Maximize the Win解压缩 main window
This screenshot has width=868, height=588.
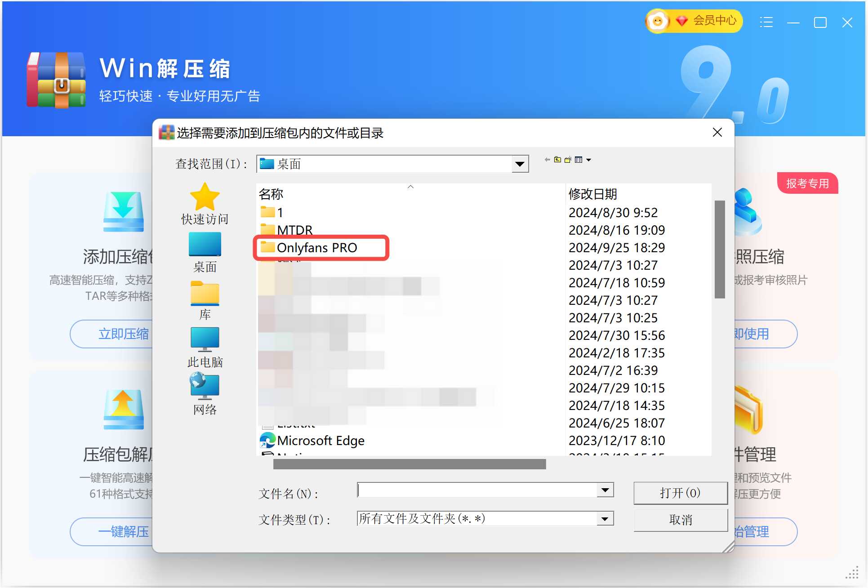point(820,22)
